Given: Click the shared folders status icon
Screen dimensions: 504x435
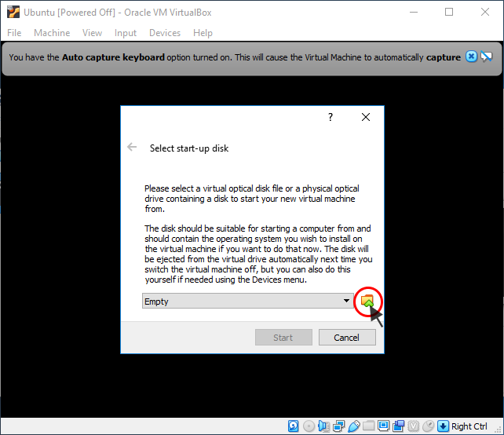Looking at the screenshot, I should (369, 426).
